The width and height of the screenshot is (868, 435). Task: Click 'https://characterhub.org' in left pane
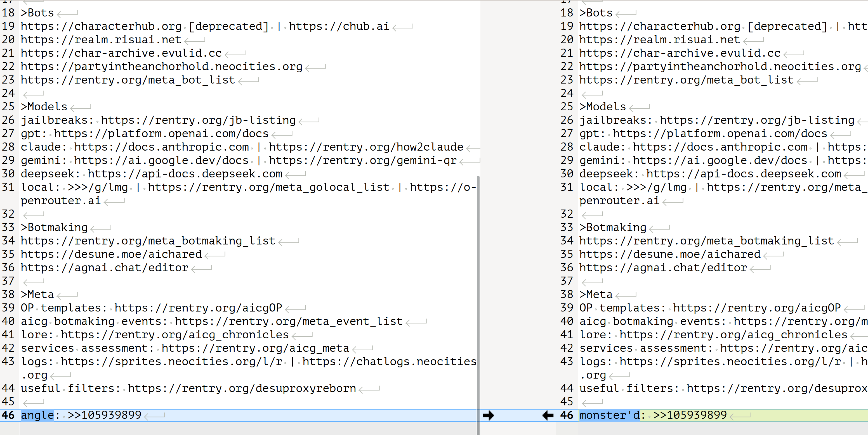(101, 26)
